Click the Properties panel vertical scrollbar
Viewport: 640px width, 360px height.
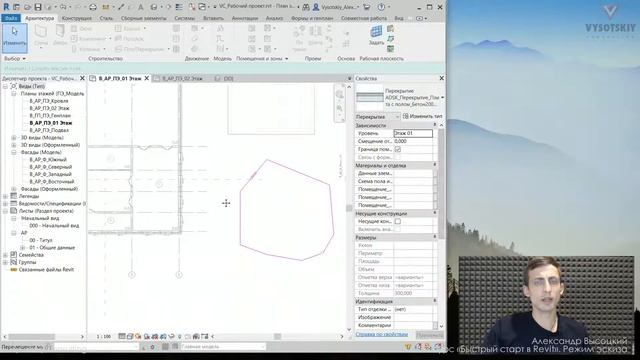tap(441, 184)
